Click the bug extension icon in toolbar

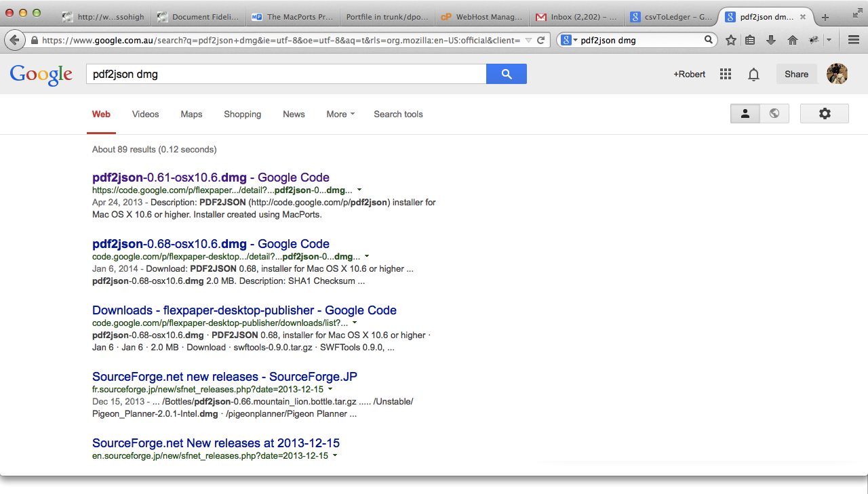814,40
